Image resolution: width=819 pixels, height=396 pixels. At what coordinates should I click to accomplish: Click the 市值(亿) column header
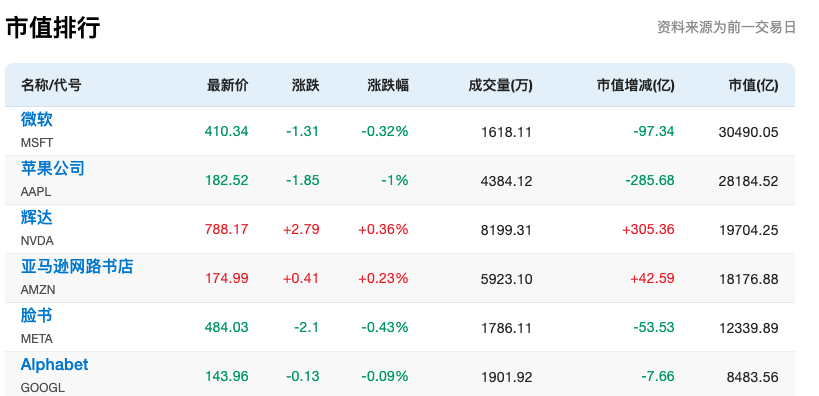[x=753, y=85]
